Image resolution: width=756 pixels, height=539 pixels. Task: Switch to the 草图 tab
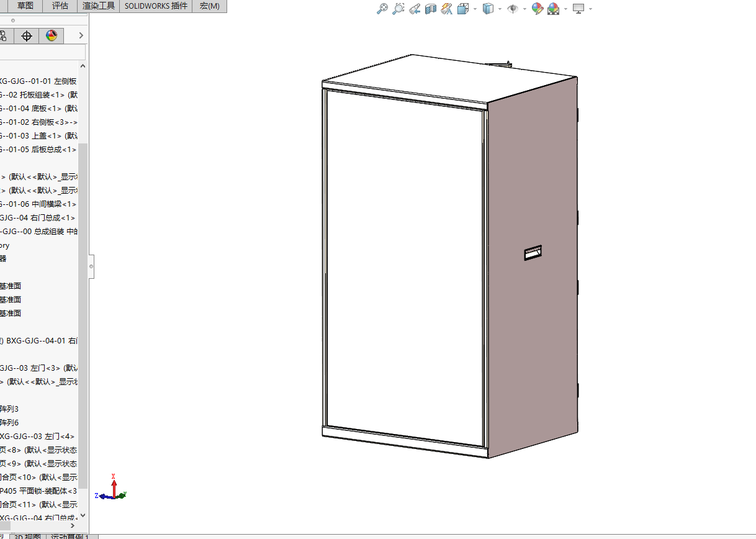pos(25,6)
